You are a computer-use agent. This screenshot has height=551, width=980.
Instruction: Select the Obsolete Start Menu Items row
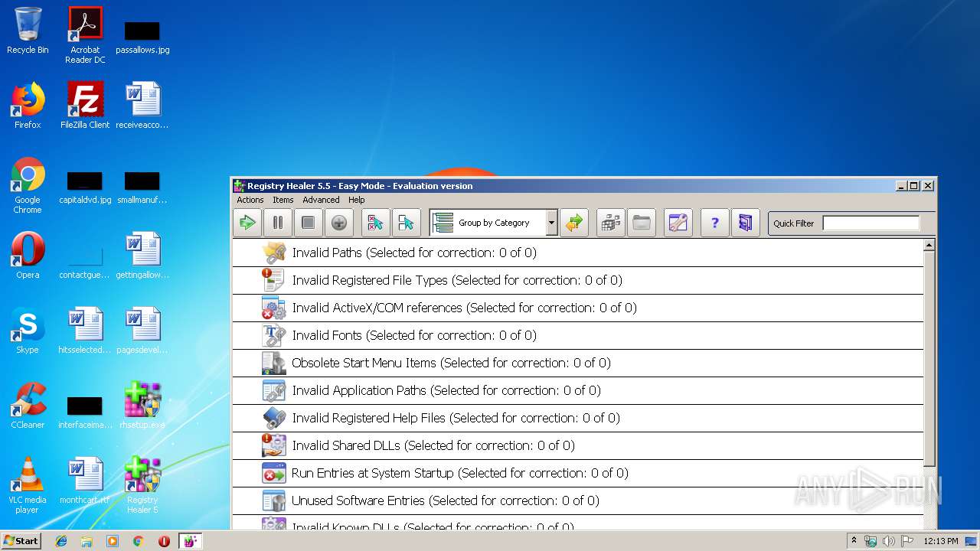(x=578, y=363)
